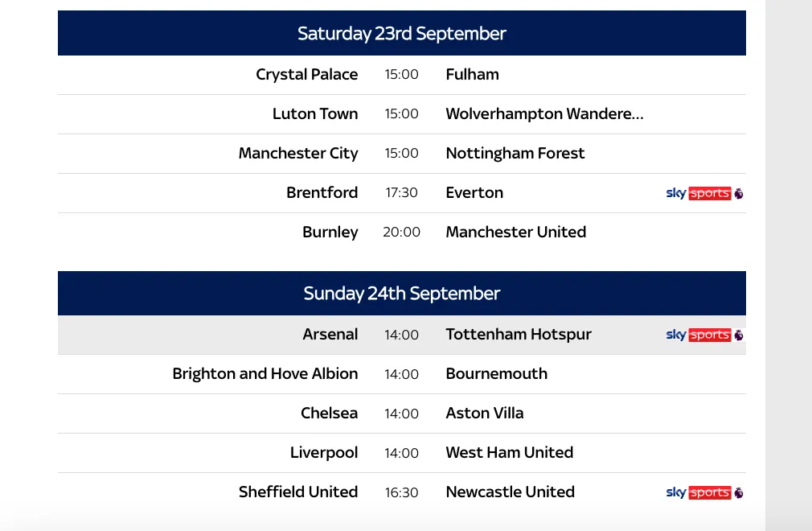
Task: Open the Chelsea team link
Action: coord(330,413)
